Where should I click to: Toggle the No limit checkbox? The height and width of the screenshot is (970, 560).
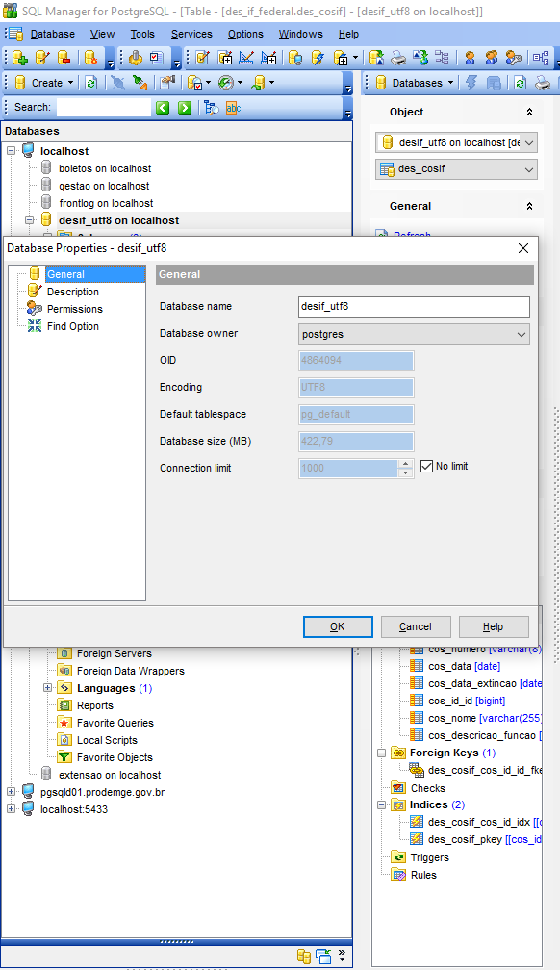(426, 467)
